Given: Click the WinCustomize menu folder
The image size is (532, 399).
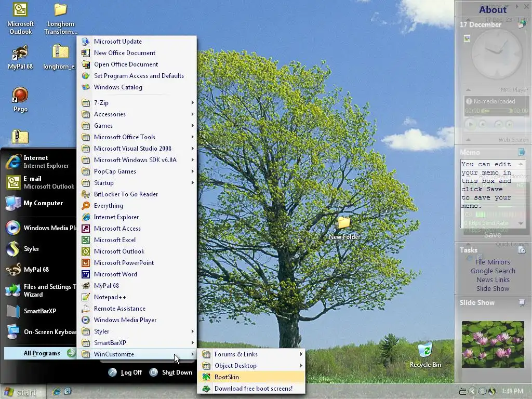Looking at the screenshot, I should [x=137, y=354].
